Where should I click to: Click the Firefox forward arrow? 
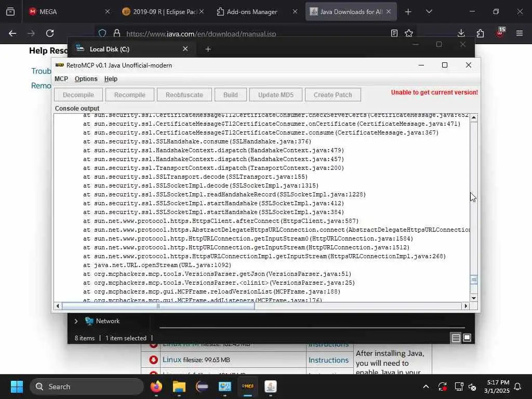31,33
